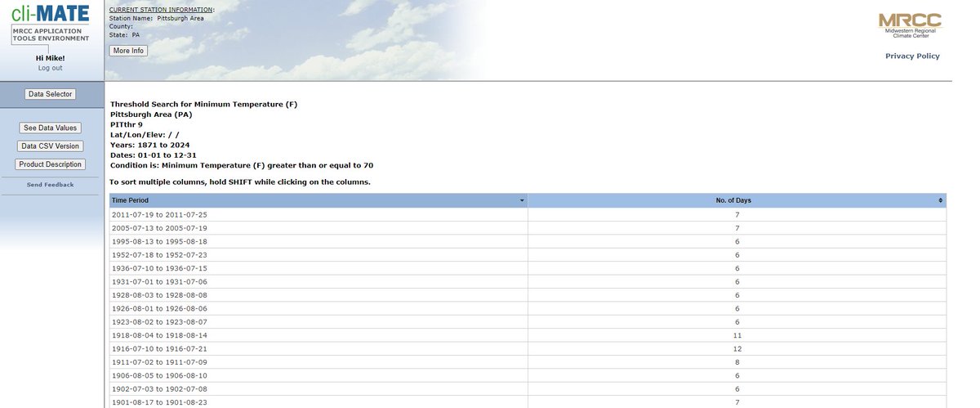Select the Time Period column header
This screenshot has width=980, height=408.
[x=318, y=200]
